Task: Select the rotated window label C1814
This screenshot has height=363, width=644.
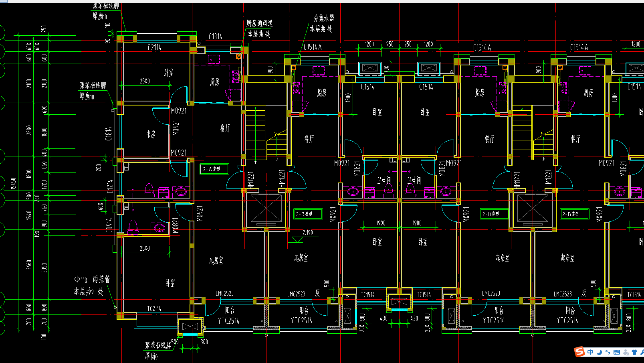Action: [109, 134]
